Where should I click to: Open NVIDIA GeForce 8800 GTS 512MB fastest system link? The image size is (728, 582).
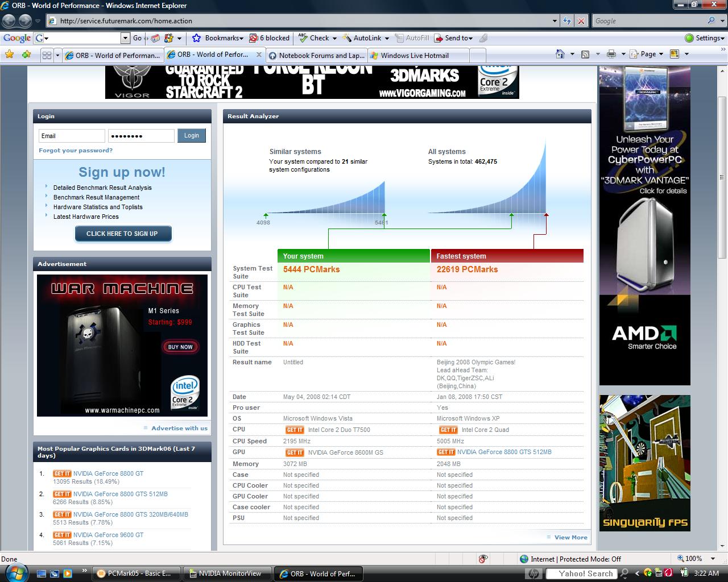[x=504, y=452]
